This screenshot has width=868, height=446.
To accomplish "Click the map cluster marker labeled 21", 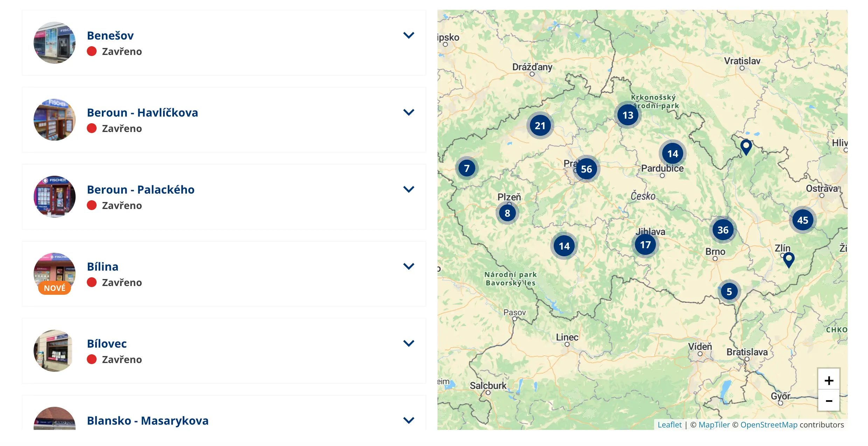I will (x=540, y=126).
